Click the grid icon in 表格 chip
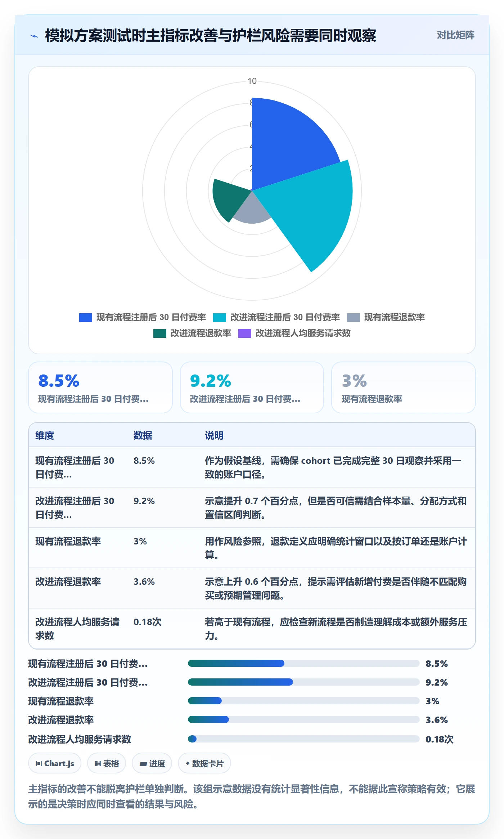 [98, 763]
